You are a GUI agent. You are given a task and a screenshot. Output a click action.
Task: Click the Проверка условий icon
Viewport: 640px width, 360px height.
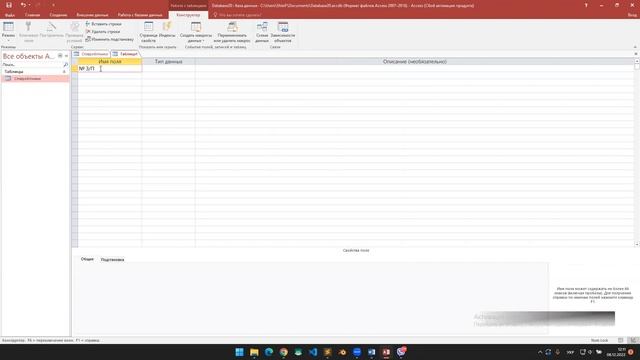[x=75, y=27]
